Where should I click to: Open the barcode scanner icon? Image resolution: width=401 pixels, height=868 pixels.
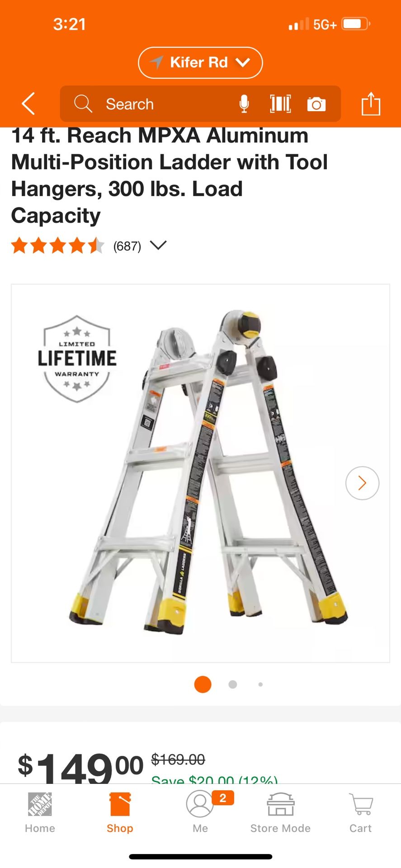(x=280, y=104)
